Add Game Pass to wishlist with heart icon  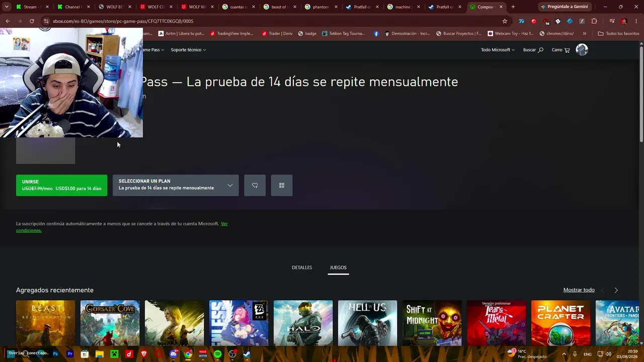pyautogui.click(x=255, y=185)
